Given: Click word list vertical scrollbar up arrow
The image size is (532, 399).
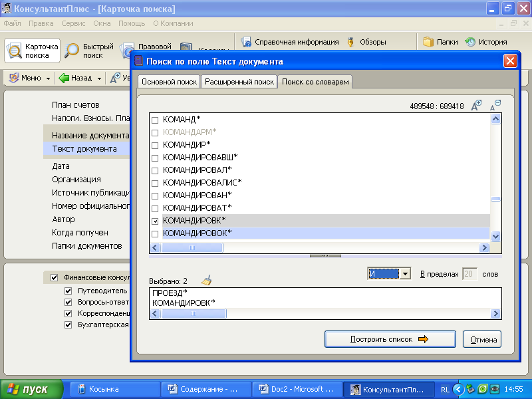Looking at the screenshot, I should [495, 119].
